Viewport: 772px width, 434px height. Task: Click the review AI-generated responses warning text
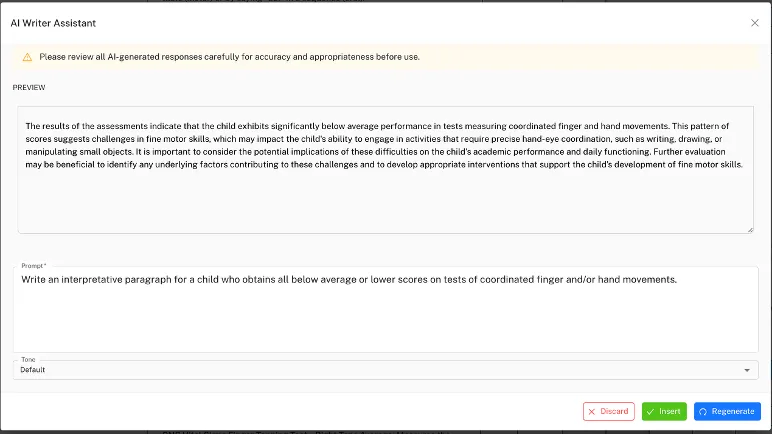[229, 57]
